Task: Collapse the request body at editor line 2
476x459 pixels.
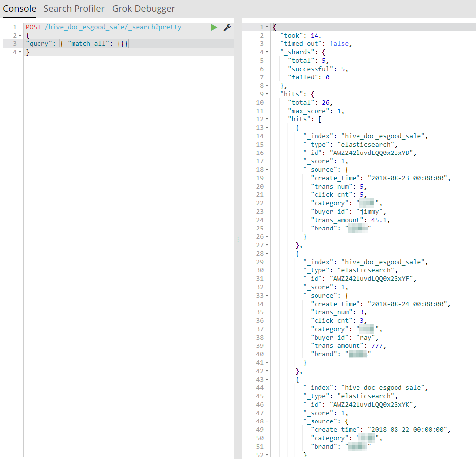Action: tap(20, 36)
